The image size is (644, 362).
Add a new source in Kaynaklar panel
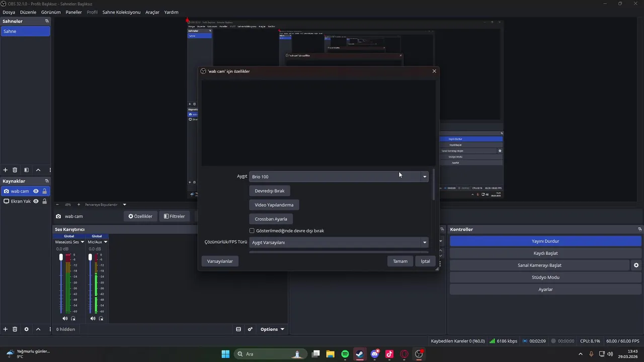tap(6, 329)
